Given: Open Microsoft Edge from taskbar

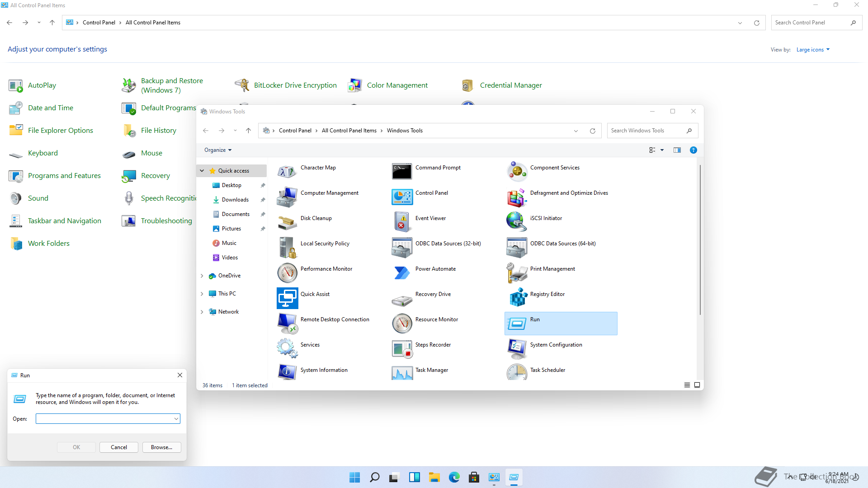Looking at the screenshot, I should pyautogui.click(x=454, y=478).
